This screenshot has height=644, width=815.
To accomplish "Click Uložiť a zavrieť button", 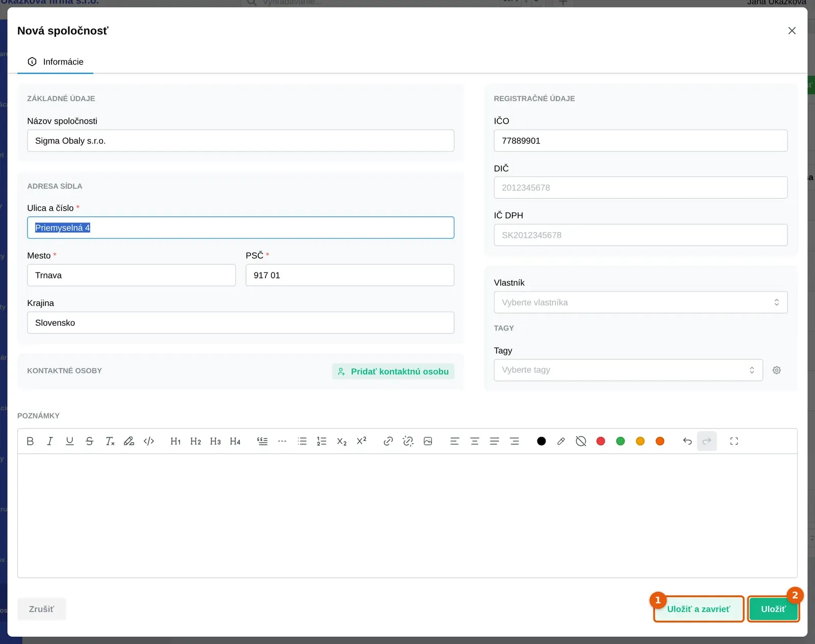I will (x=699, y=609).
